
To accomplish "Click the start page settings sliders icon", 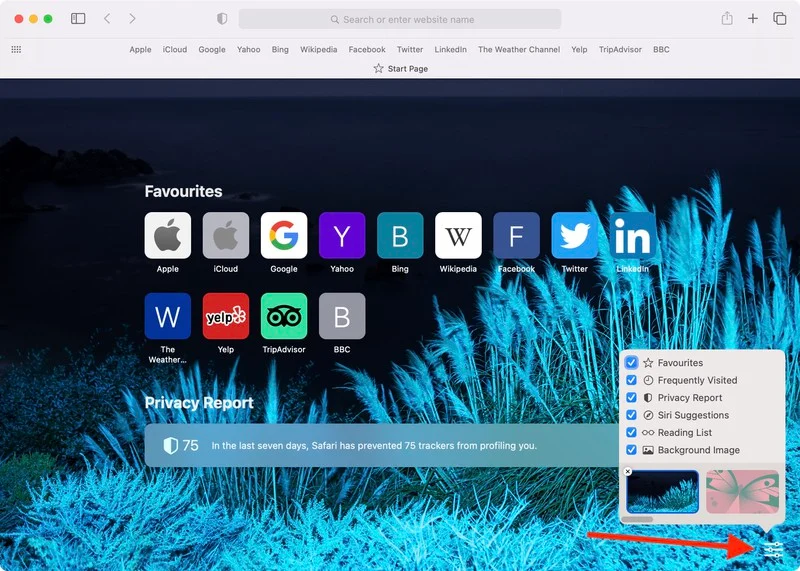I will click(773, 549).
